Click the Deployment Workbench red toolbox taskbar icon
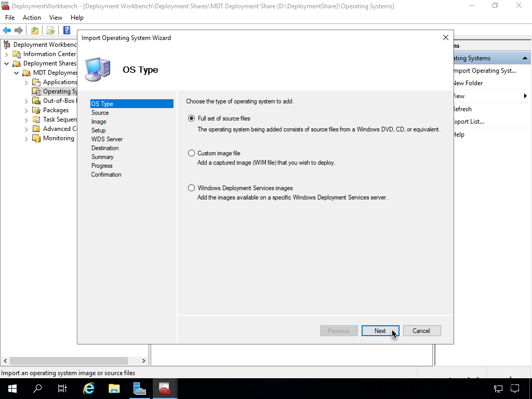Image resolution: width=532 pixels, height=399 pixels. point(165,389)
